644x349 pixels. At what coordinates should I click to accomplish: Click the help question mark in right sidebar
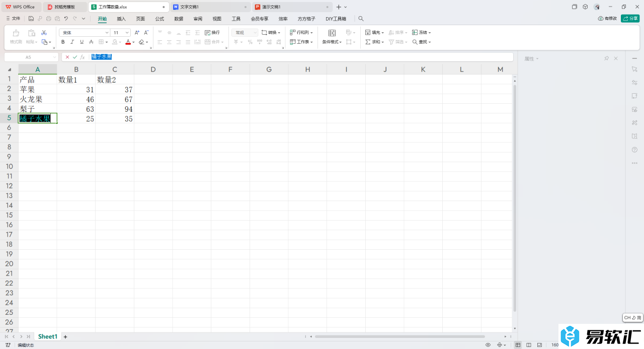tap(634, 150)
